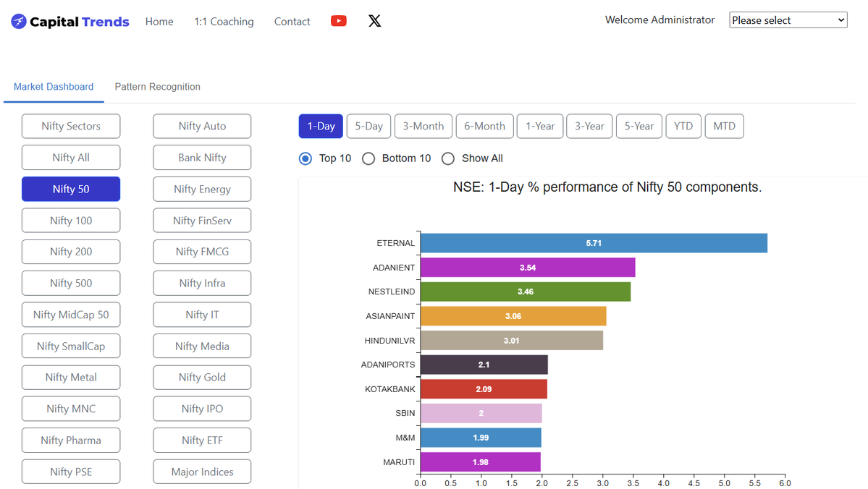Open the Please select dropdown
The width and height of the screenshot is (868, 489).
(x=788, y=20)
